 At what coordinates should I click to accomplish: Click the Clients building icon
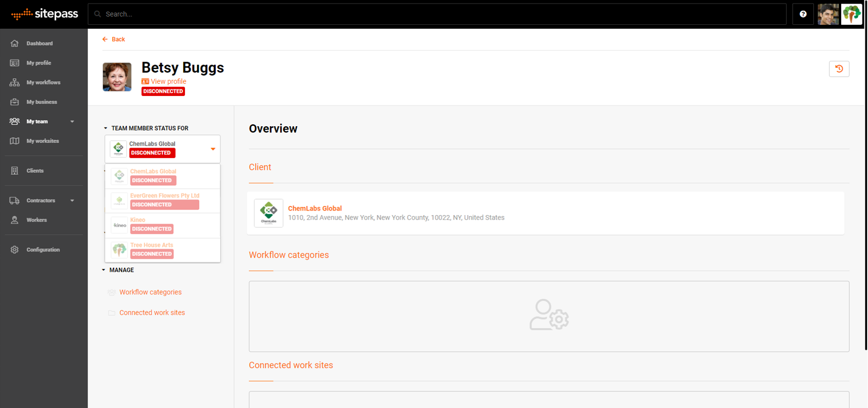pyautogui.click(x=15, y=171)
